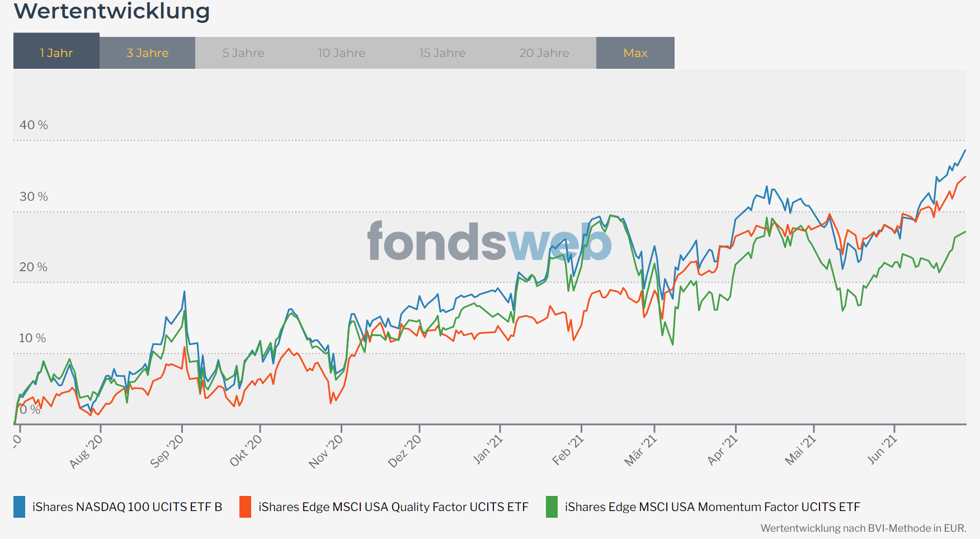Click the Feb '21 axis label

[x=568, y=450]
